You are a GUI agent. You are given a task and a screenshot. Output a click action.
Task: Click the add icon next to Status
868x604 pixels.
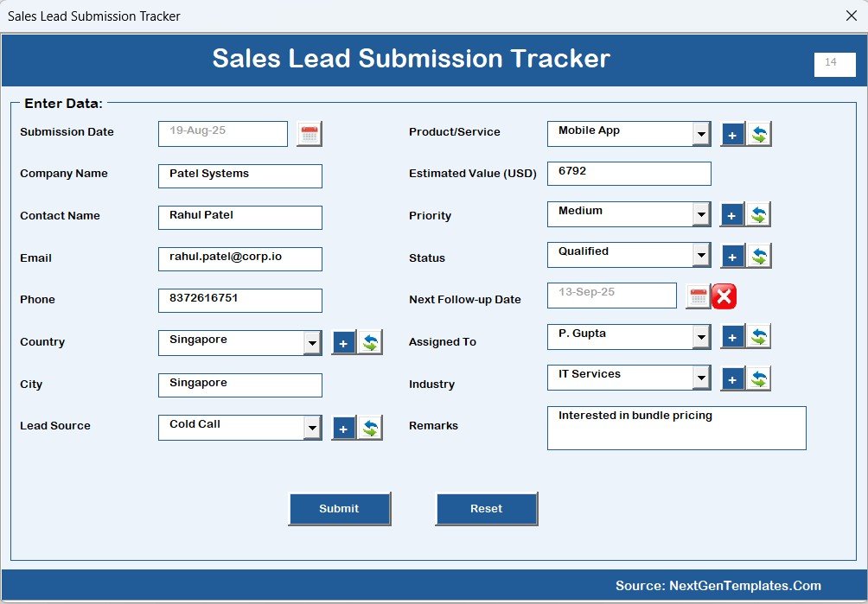tap(734, 255)
